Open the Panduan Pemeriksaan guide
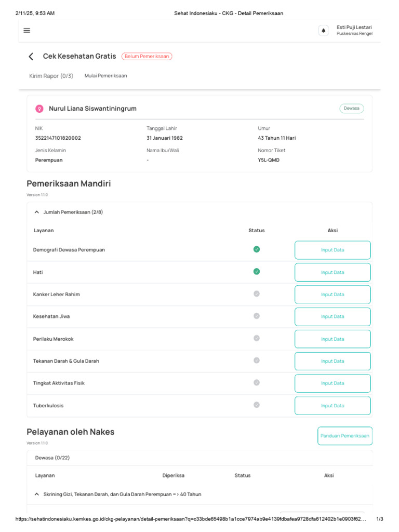 [x=344, y=436]
